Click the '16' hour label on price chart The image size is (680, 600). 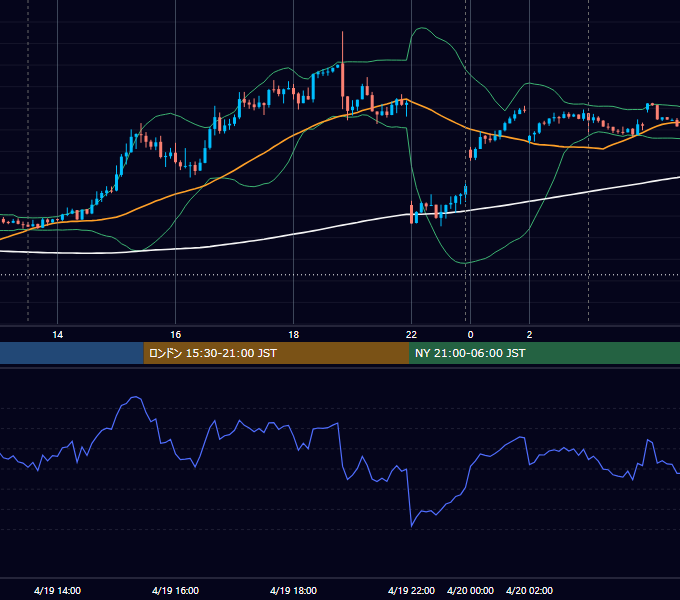coord(175,334)
